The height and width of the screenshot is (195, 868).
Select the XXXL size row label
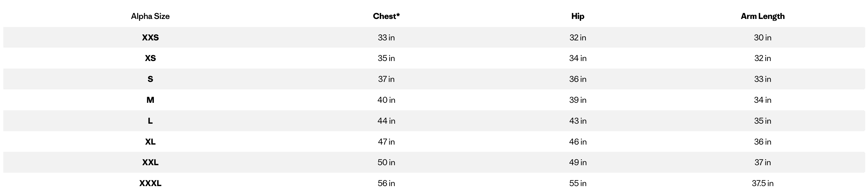point(150,183)
